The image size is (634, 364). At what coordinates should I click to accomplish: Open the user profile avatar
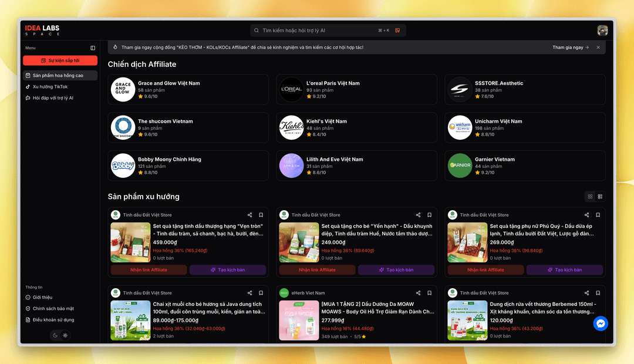(602, 31)
